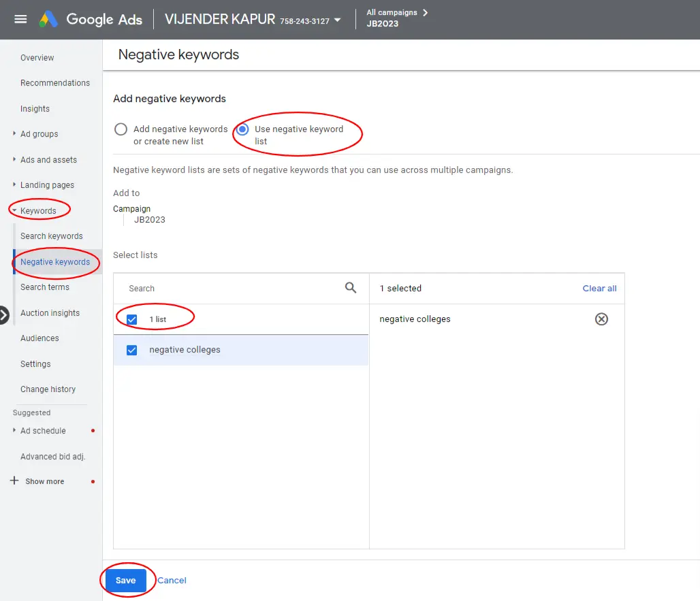Click Ads and assets label
The height and width of the screenshot is (601, 700).
click(x=48, y=160)
